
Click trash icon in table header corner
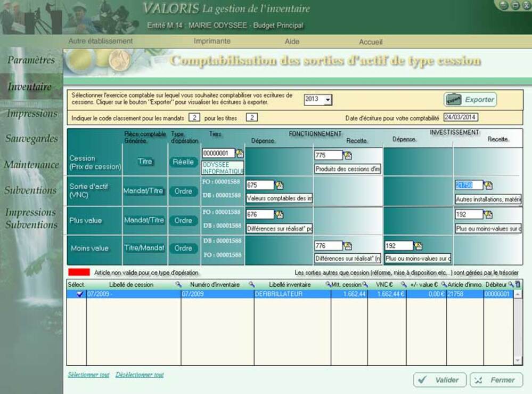click(x=518, y=285)
